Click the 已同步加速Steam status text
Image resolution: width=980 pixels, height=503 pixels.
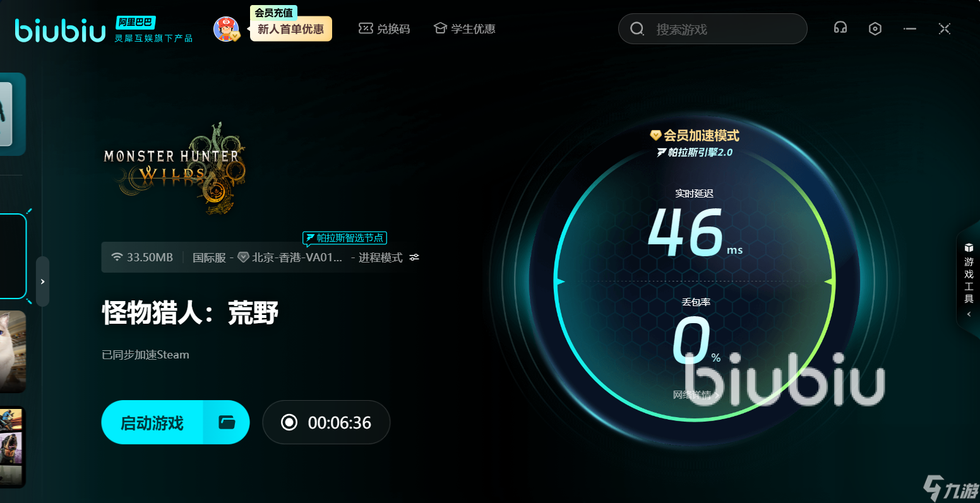146,355
